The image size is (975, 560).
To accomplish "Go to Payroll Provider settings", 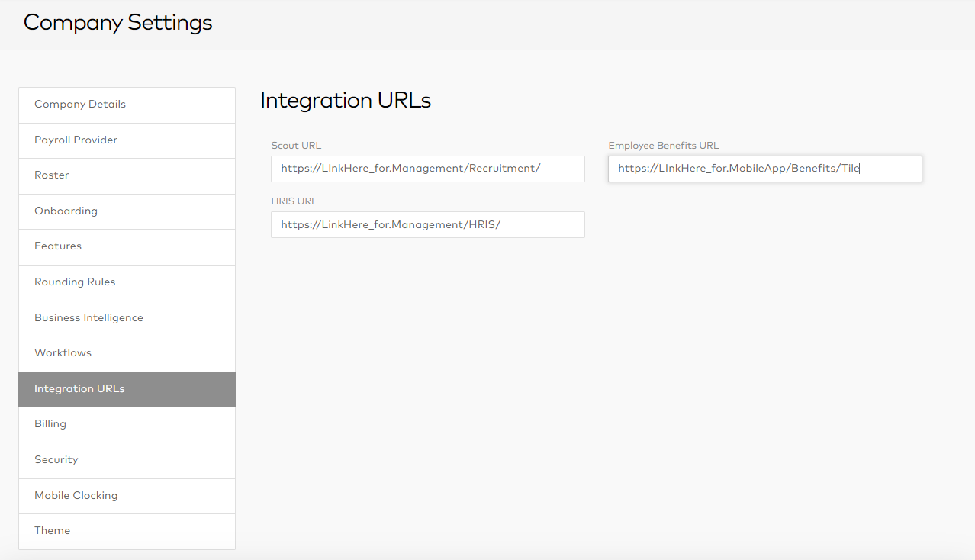I will click(127, 140).
